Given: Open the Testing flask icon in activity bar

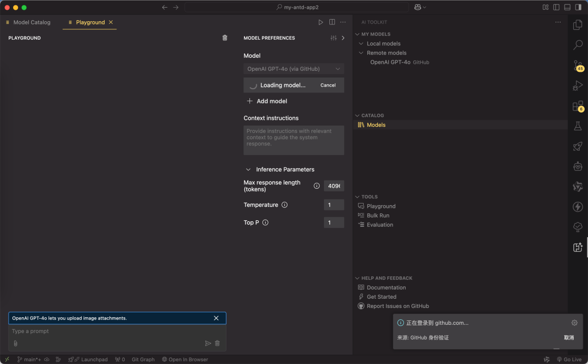Looking at the screenshot, I should (x=578, y=125).
